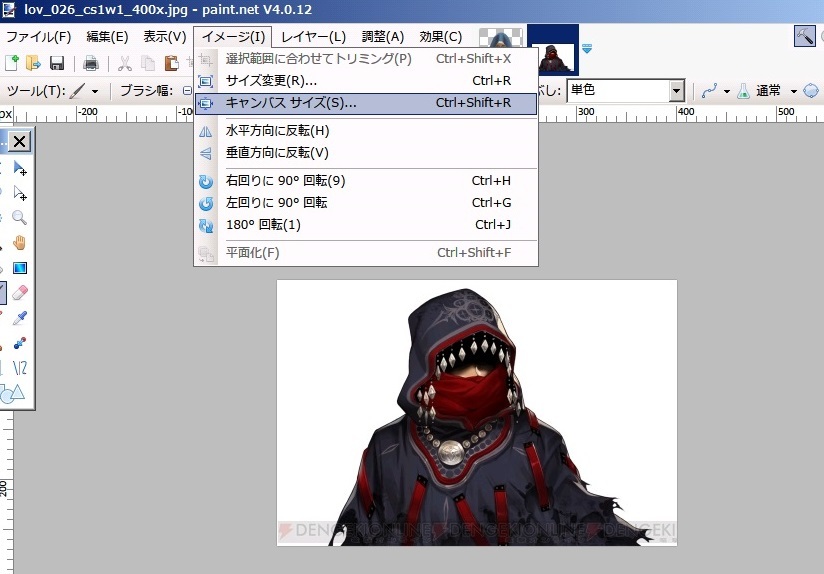Click the Print icon in the toolbar
824x574 pixels.
click(x=91, y=64)
